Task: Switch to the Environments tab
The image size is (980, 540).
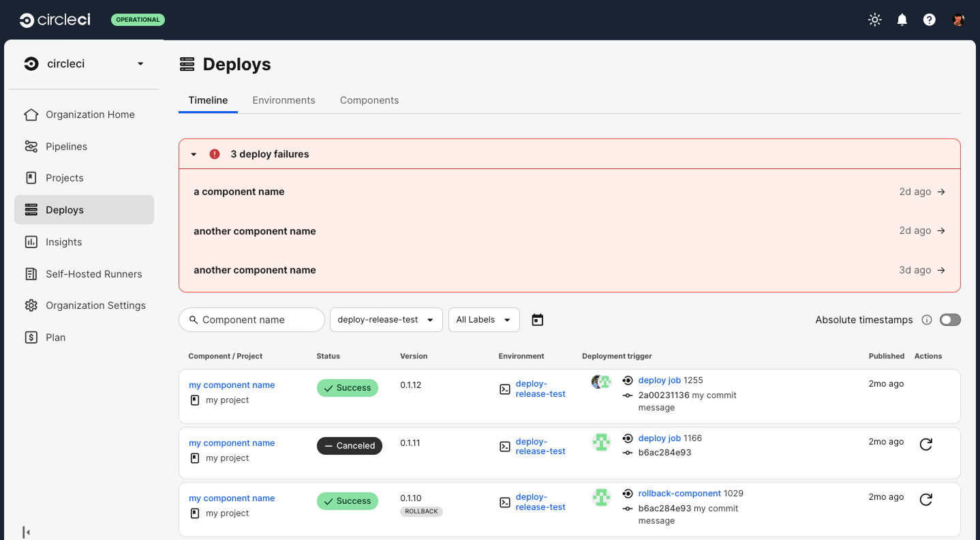Action: pos(284,100)
